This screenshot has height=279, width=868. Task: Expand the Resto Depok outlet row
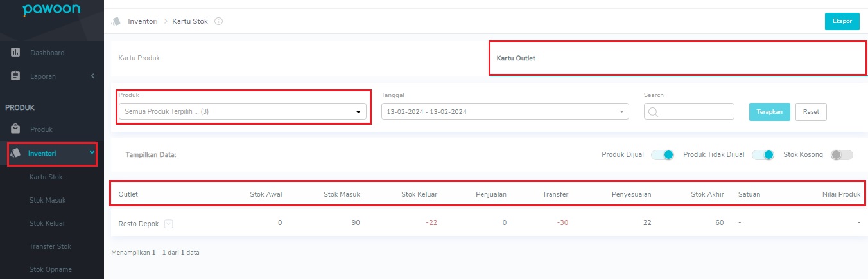(168, 224)
